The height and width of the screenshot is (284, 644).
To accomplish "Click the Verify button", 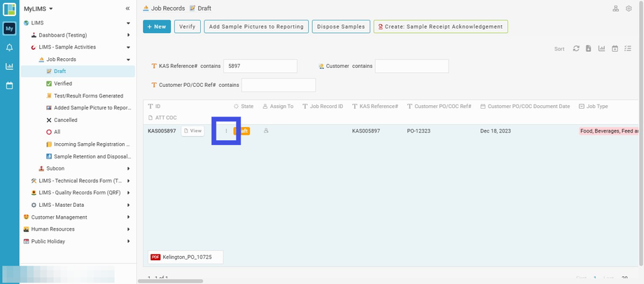I will tap(188, 27).
